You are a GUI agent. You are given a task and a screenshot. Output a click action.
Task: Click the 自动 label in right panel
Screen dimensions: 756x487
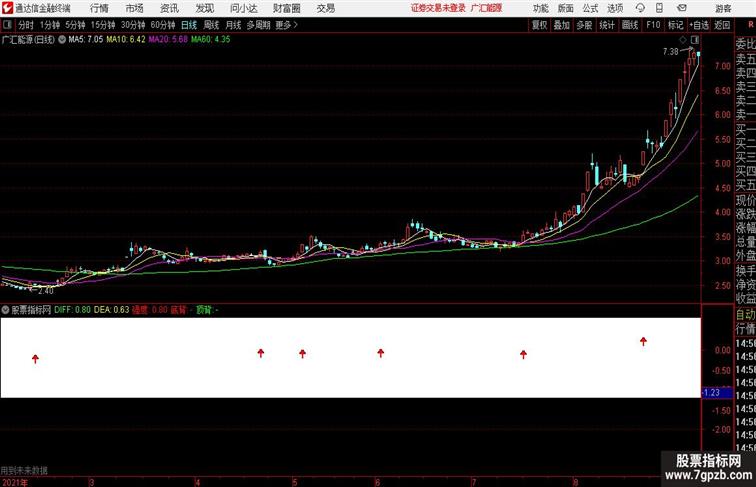coord(745,314)
